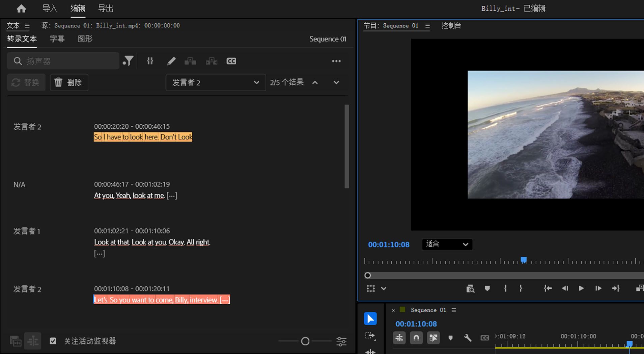The image size is (644, 354).
Task: Open the 适合 zoom level dropdown
Action: 447,244
